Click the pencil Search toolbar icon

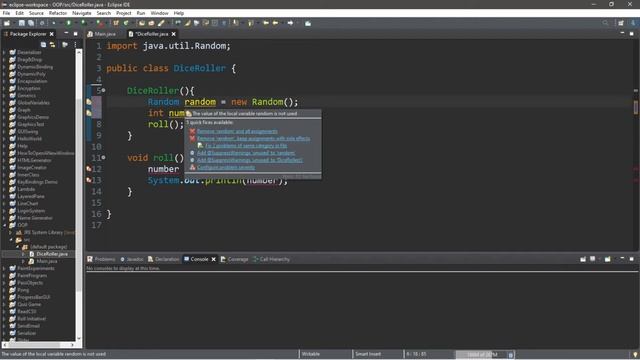tap(161, 23)
